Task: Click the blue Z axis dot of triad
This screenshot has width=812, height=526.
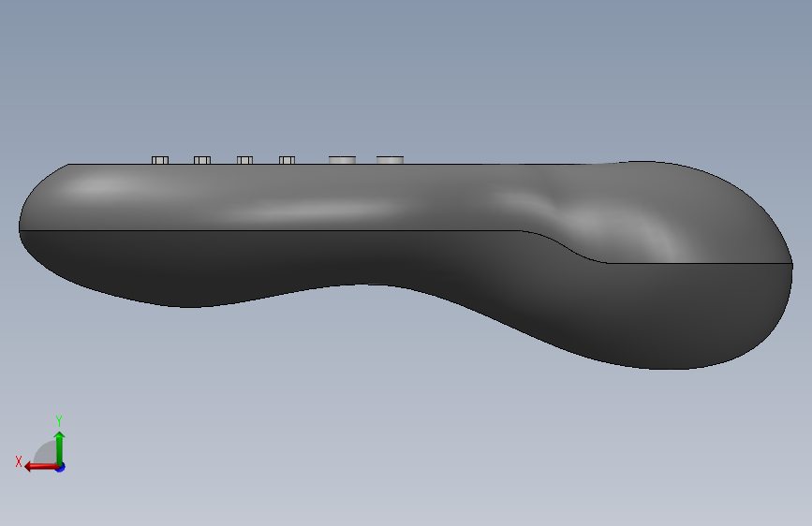Action: (61, 467)
